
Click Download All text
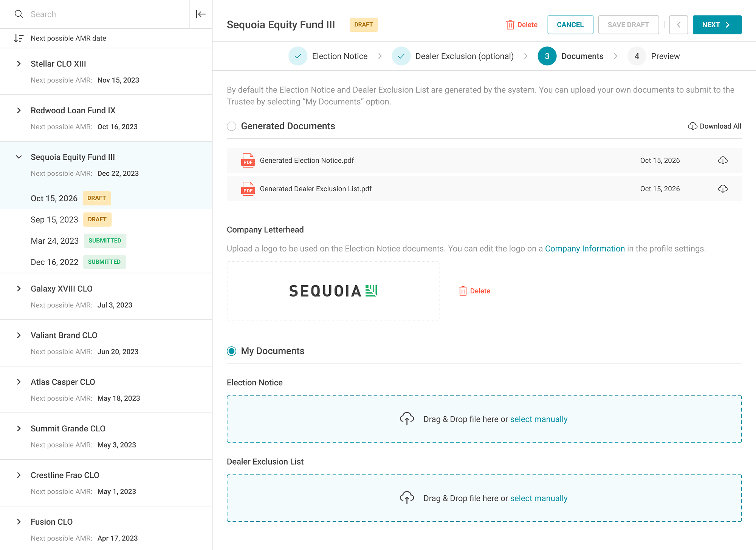(x=720, y=126)
